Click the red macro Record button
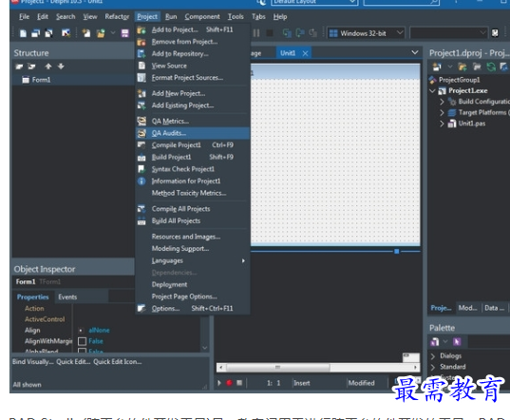 [229, 383]
